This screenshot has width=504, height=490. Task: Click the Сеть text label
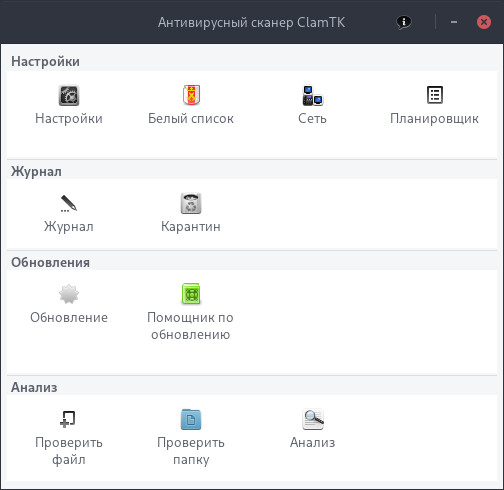coord(313,119)
